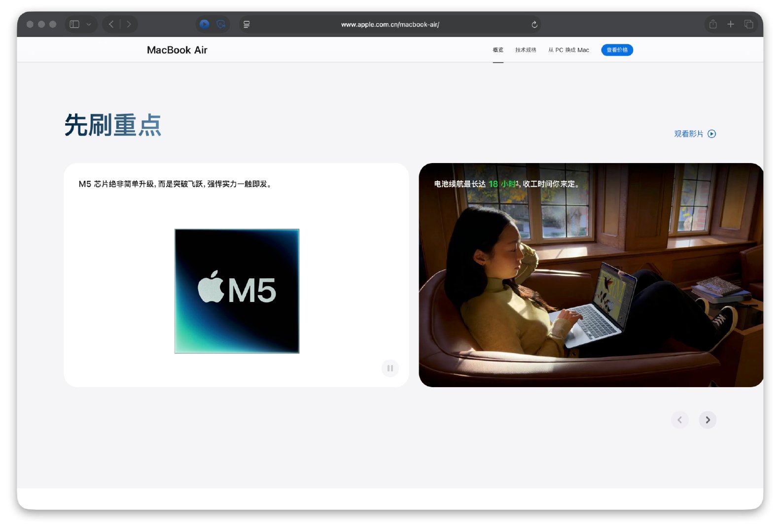
Task: Open the 从 PC 换成 Mac tab
Action: tap(568, 50)
